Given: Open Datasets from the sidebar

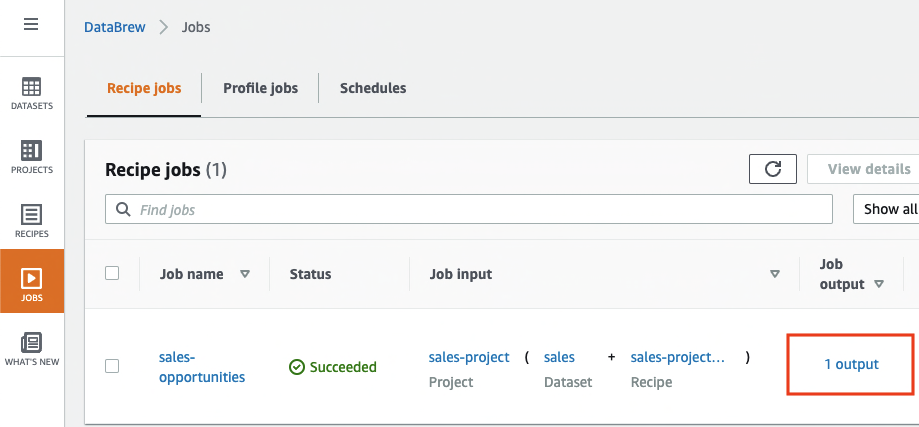Looking at the screenshot, I should click(x=31, y=93).
